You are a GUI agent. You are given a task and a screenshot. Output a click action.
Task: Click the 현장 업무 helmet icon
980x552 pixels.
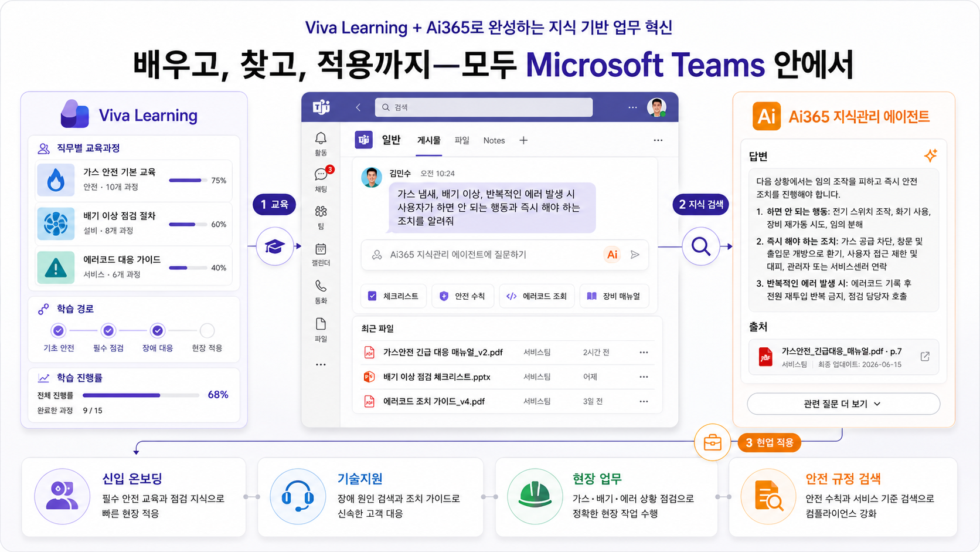pos(535,496)
